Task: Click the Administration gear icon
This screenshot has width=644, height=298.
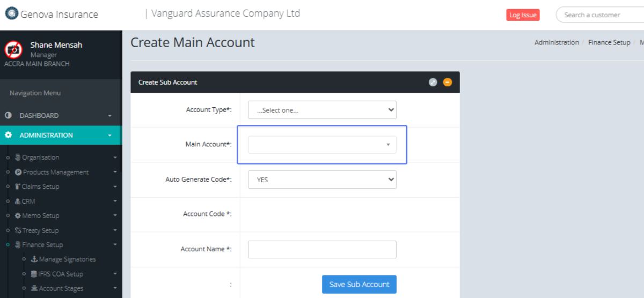Action: pos(8,136)
